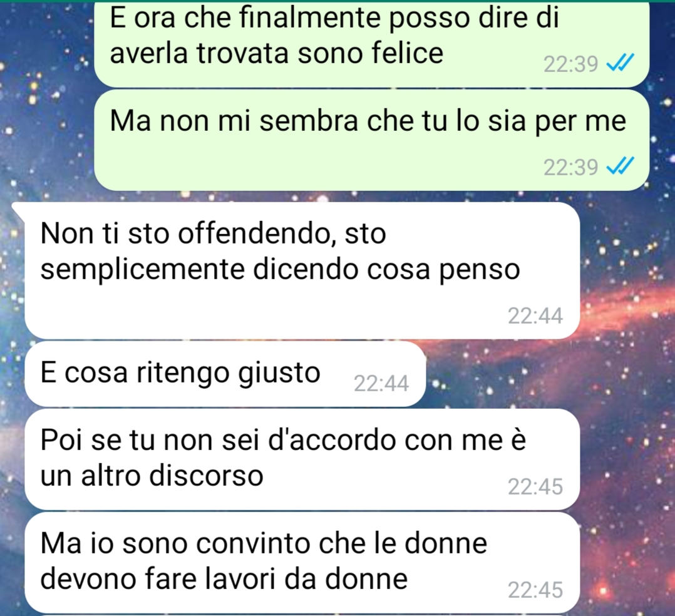Tap the incoming bubble tail of 'Non ti sto offendendo'
Screen dimensions: 675x616
point(18,210)
